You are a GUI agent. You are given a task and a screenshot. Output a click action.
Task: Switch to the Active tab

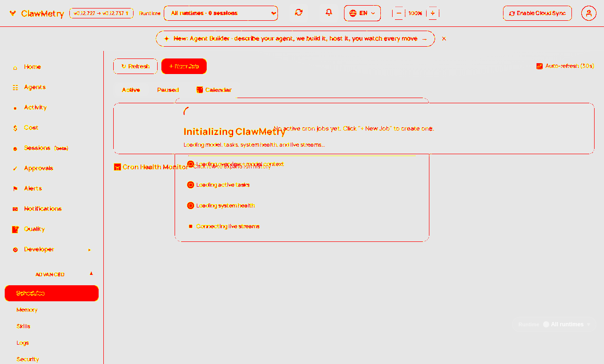131,90
